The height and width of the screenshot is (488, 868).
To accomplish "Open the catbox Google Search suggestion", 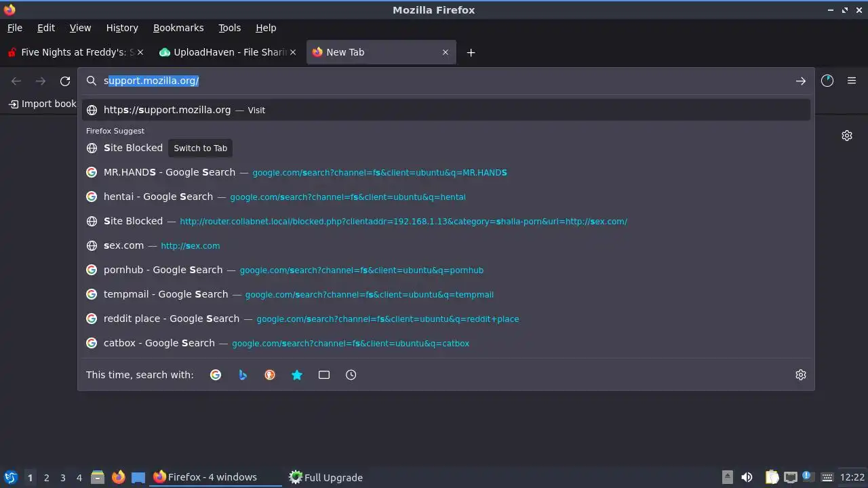I will (446, 343).
